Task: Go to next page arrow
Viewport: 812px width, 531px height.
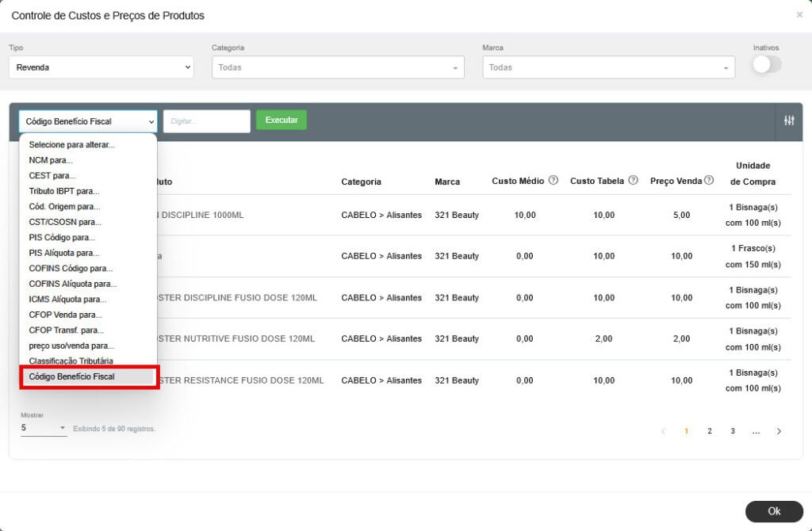Action: pos(779,431)
